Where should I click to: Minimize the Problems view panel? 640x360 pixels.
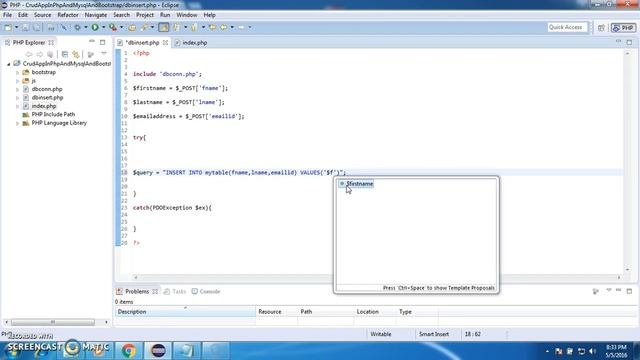pos(619,291)
